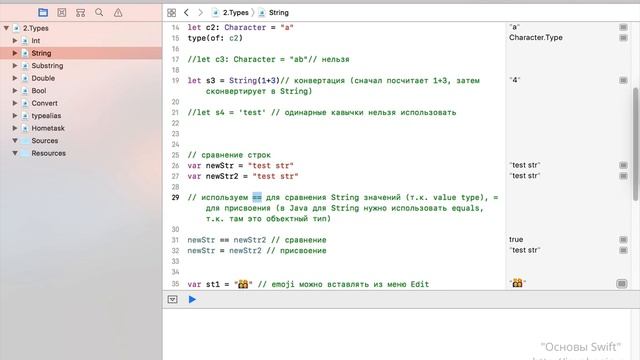This screenshot has height=360, width=640.
Task: Click the blue Run playground button
Action: [x=192, y=300]
